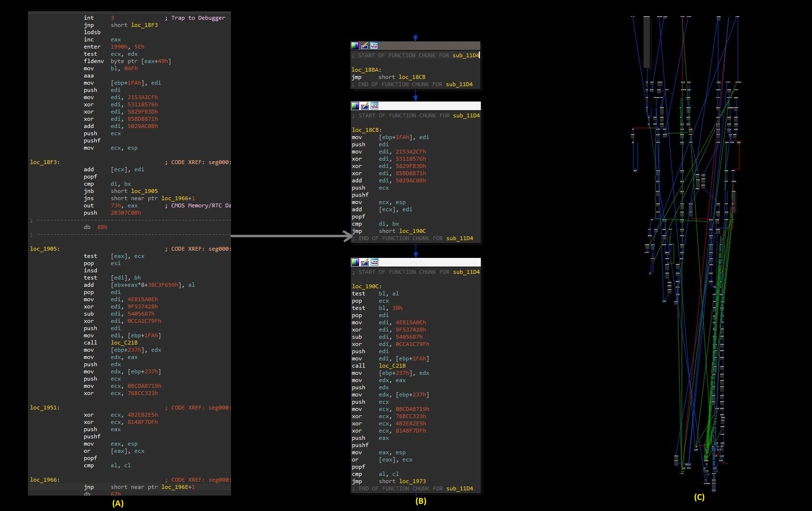Viewport: 812px width, 511px height.
Task: Select the 'int 3' Trap to Debugger line
Action: 154,18
